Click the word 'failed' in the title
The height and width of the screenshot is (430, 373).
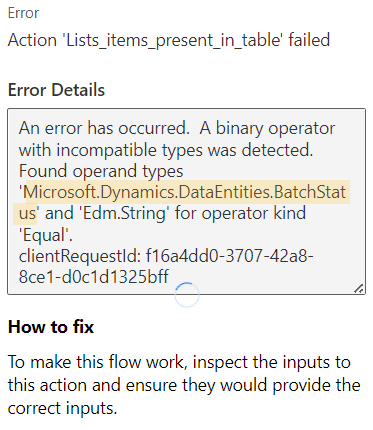tap(309, 40)
